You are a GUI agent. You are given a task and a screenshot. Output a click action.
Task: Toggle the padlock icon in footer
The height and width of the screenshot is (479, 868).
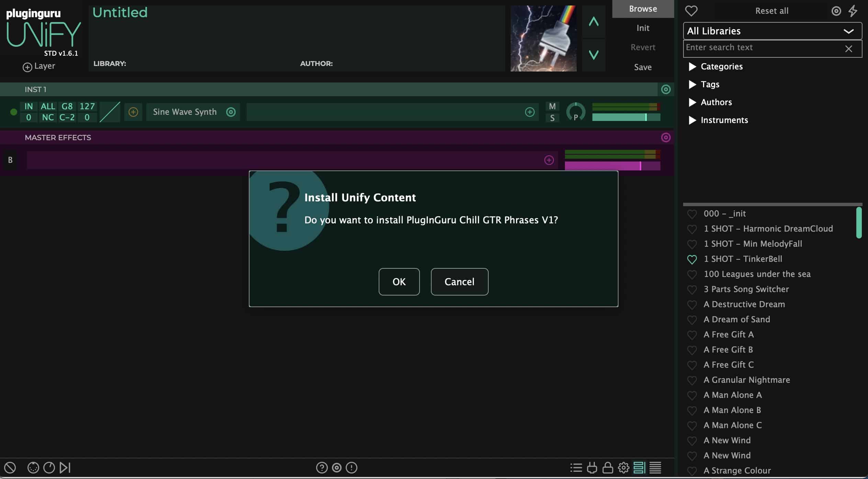click(x=608, y=468)
